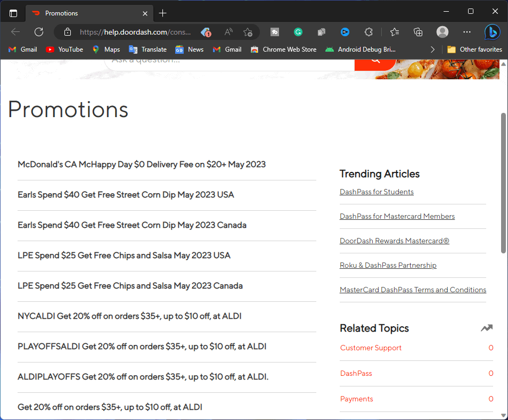Open the Maps bookmark
The height and width of the screenshot is (420, 508).
(x=106, y=50)
